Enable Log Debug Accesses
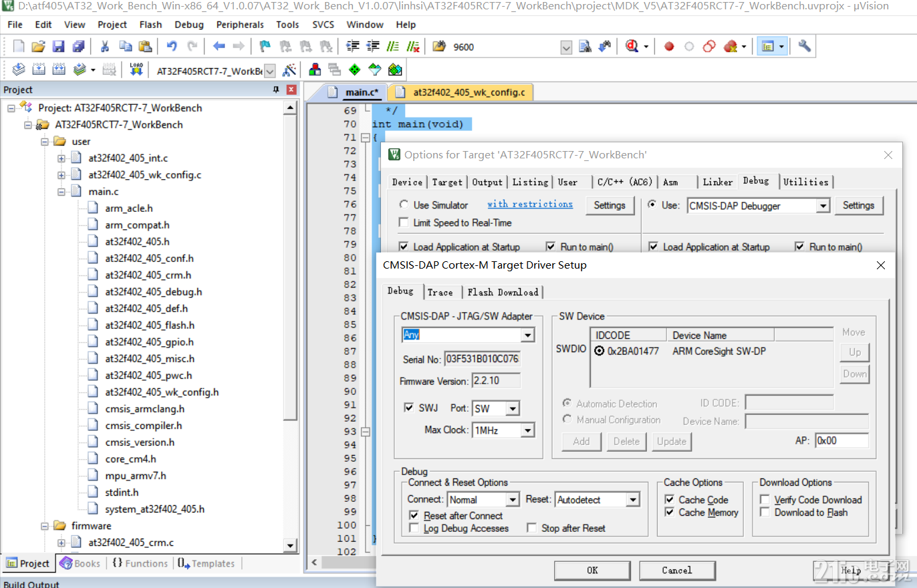Screen dimensions: 917x588 coord(415,529)
